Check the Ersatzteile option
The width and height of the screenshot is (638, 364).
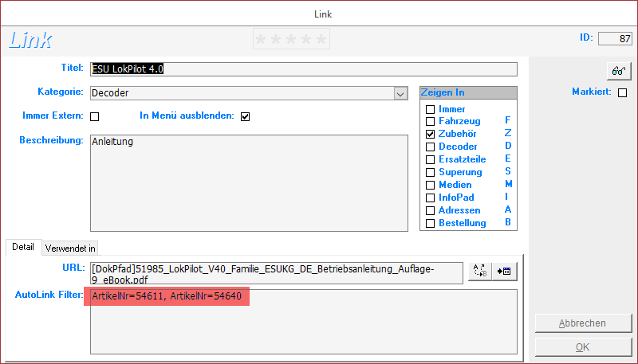pos(430,159)
